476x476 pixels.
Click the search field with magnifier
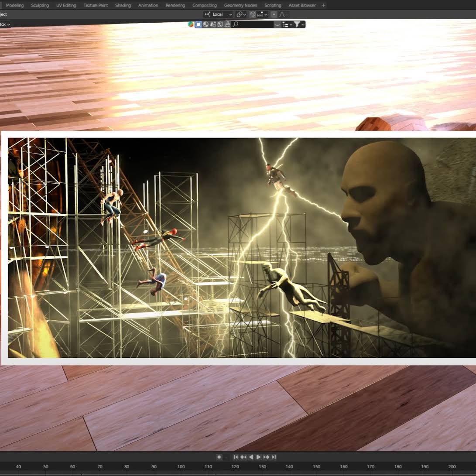[x=253, y=24]
